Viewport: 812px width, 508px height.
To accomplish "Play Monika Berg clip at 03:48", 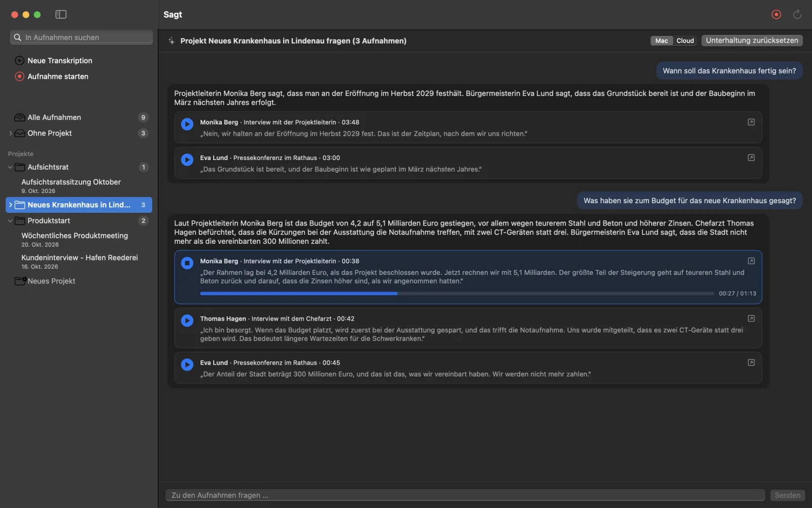I will 187,124.
